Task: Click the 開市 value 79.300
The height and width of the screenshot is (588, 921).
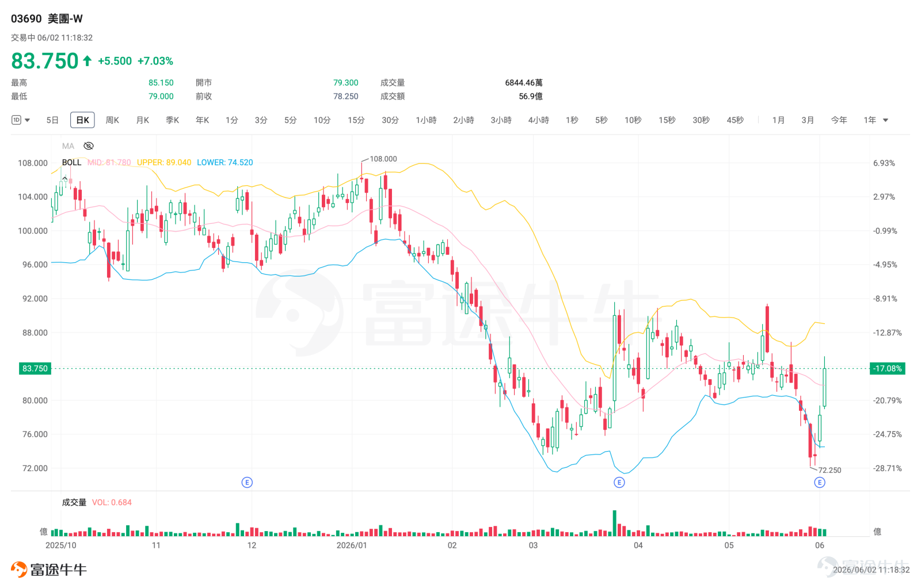Action: (x=345, y=83)
